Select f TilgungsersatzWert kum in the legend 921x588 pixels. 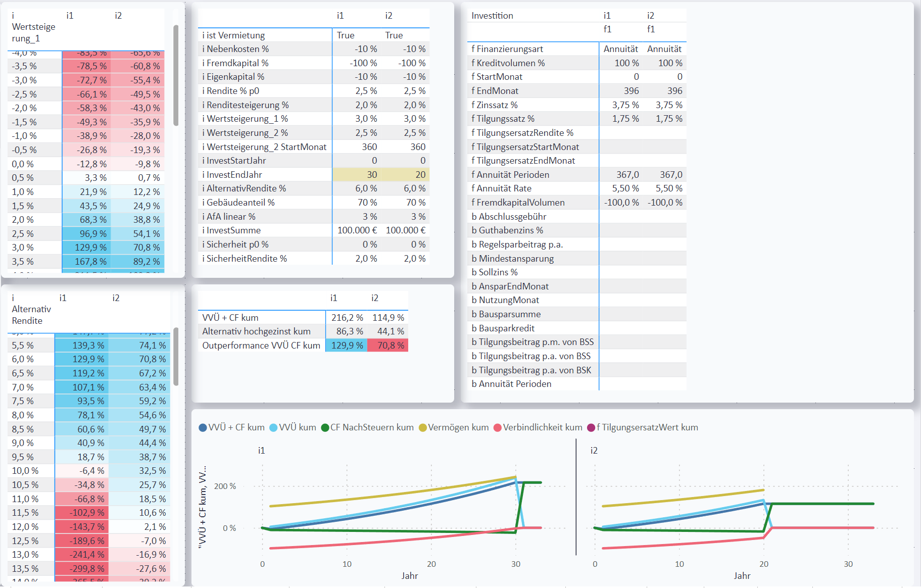(x=643, y=427)
